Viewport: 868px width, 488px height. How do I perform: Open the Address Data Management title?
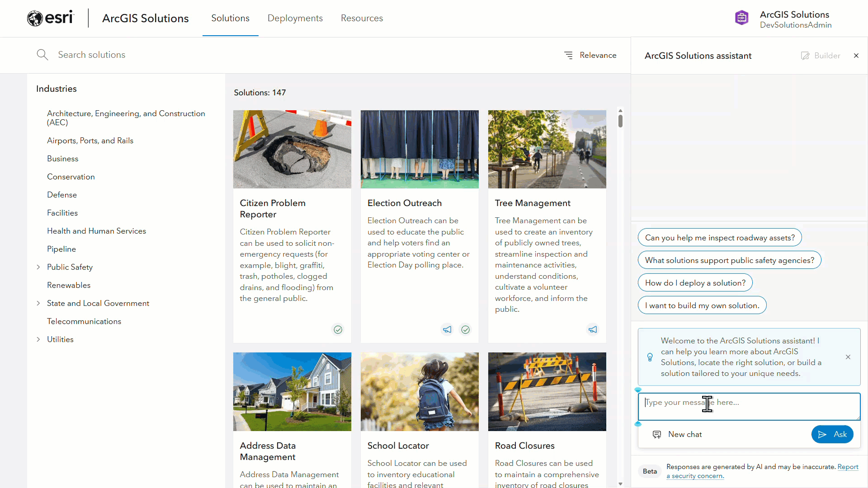[268, 451]
